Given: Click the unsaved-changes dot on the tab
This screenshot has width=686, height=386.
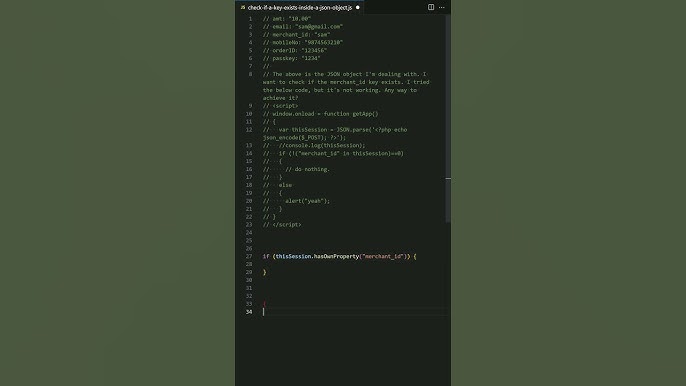Looking at the screenshot, I should click(357, 7).
